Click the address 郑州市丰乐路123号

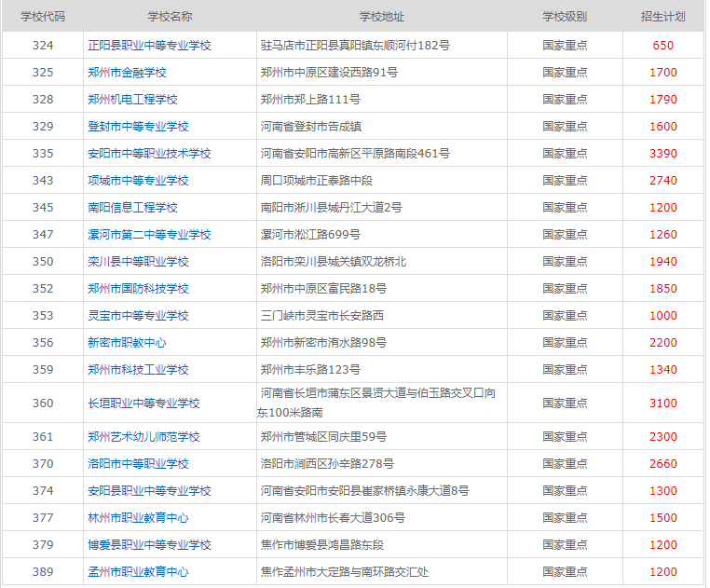click(310, 370)
